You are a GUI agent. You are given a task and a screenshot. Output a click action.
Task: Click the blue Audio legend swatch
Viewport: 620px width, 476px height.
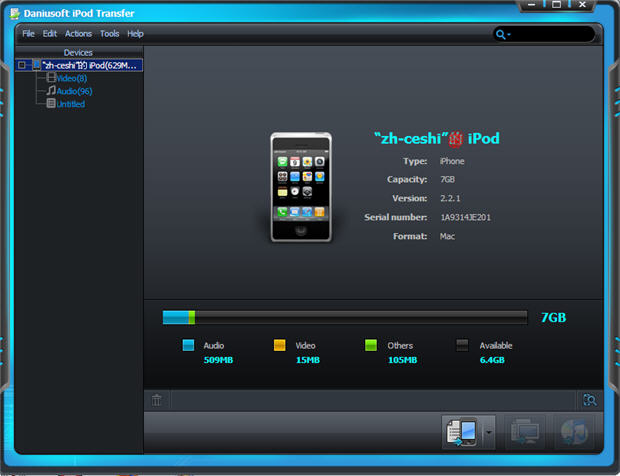[188, 345]
